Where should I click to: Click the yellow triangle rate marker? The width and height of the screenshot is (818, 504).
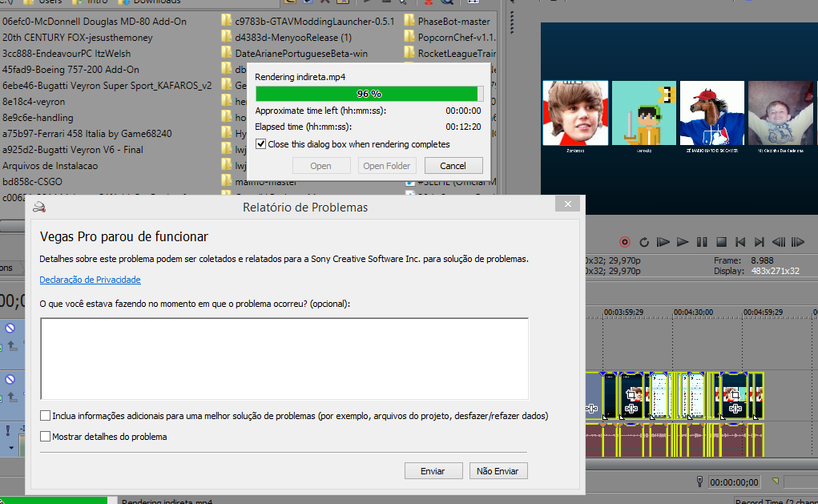(x=776, y=481)
